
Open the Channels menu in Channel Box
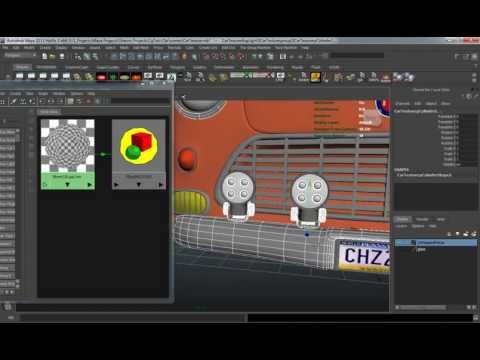[x=404, y=104]
